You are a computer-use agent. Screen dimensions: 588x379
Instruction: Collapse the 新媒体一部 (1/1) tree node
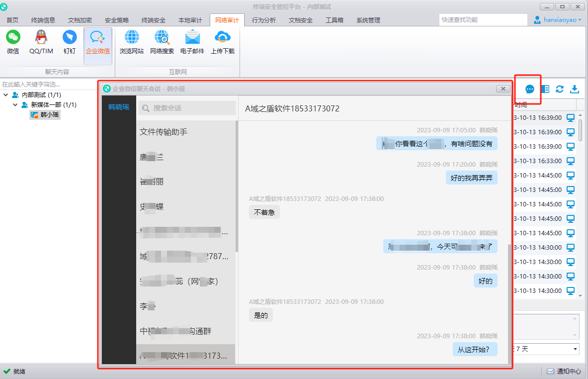click(15, 104)
